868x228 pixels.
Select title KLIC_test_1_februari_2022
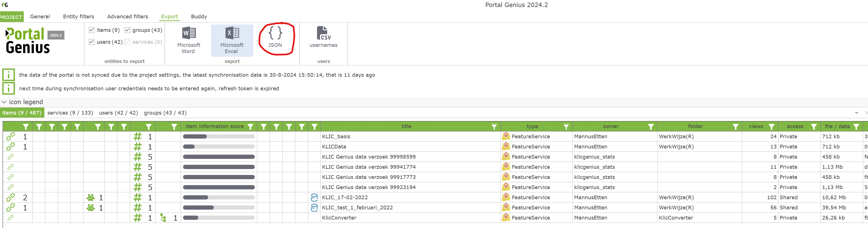358,207
